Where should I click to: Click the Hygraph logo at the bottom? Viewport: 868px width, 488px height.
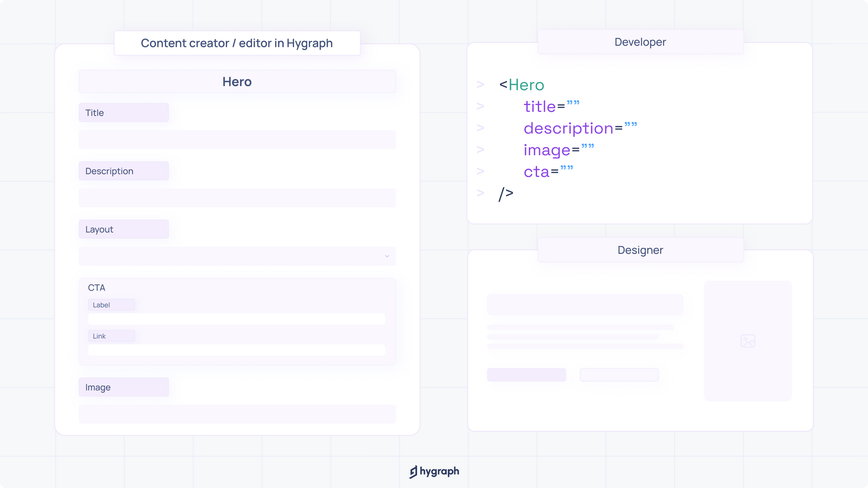[434, 471]
